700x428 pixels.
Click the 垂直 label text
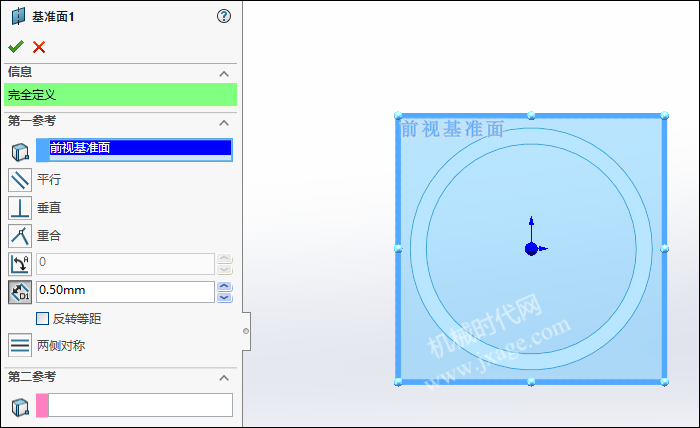click(x=49, y=208)
